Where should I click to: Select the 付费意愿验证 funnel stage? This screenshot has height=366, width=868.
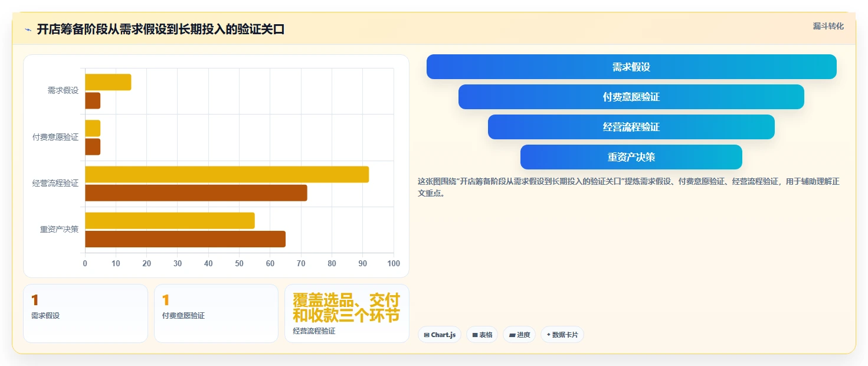pyautogui.click(x=631, y=97)
